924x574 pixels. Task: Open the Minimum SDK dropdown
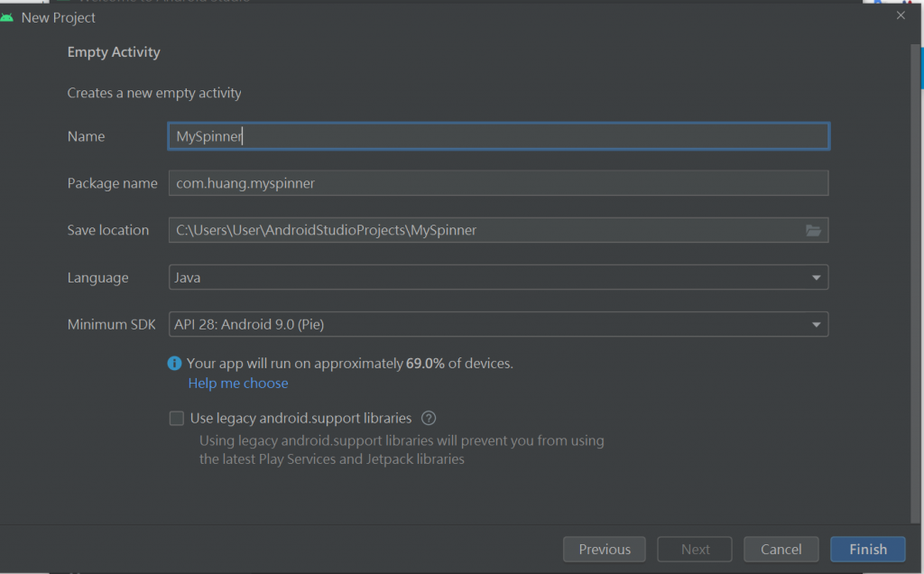tap(498, 324)
